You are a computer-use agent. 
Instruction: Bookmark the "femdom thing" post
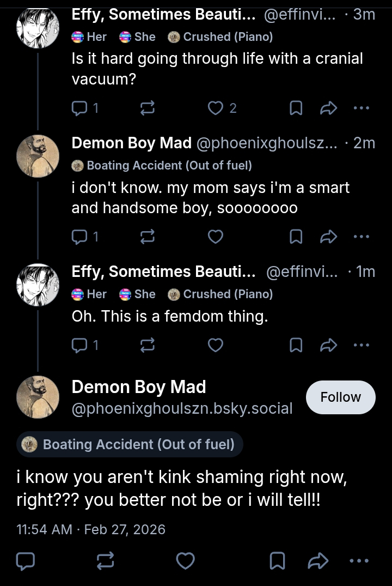pyautogui.click(x=296, y=345)
